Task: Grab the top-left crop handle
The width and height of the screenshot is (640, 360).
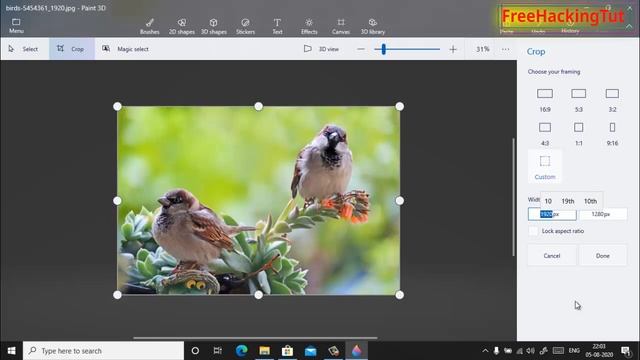Action: [117, 107]
